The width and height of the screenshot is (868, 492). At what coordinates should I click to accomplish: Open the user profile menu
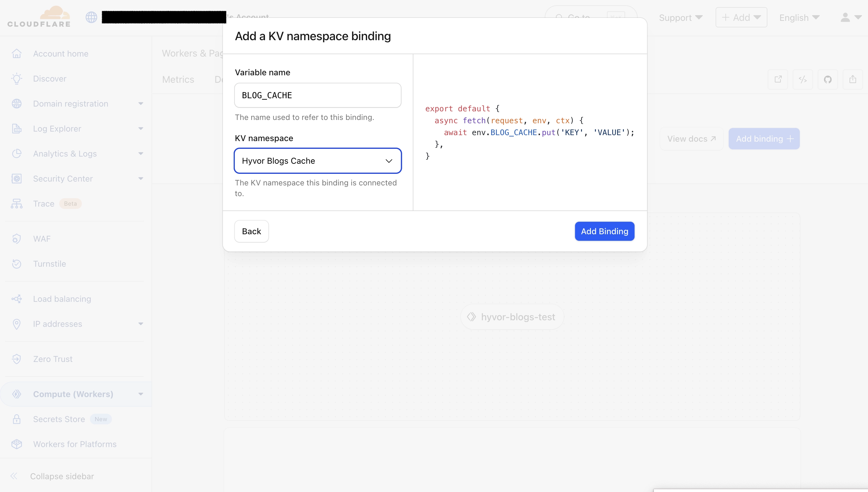coord(850,17)
